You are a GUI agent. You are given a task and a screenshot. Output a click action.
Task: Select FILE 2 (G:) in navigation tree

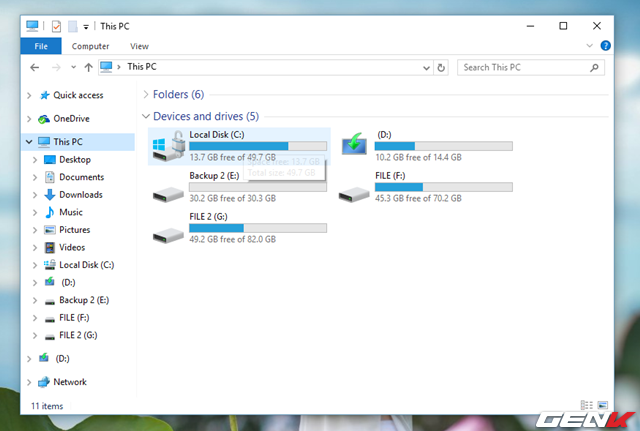[71, 335]
